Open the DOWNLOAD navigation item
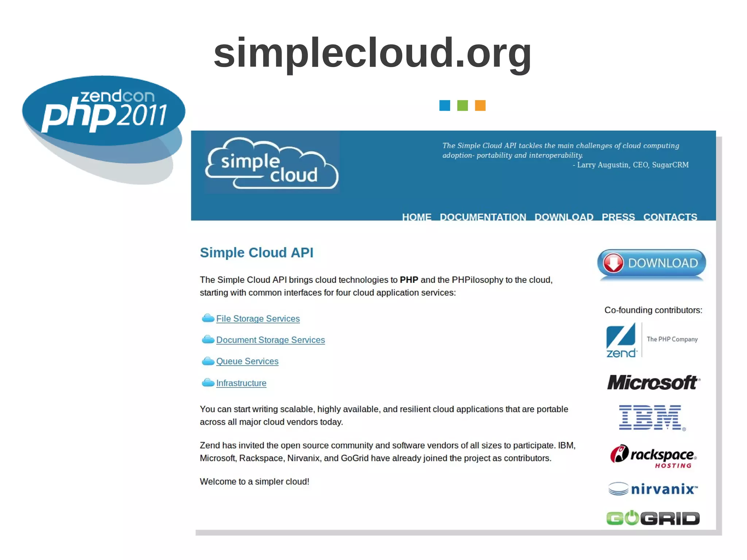This screenshot has height=560, width=747. 564,217
